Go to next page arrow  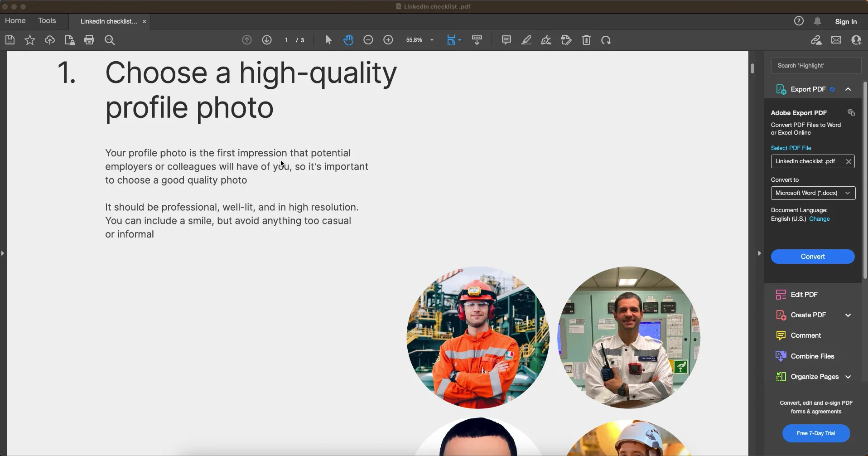(x=267, y=40)
